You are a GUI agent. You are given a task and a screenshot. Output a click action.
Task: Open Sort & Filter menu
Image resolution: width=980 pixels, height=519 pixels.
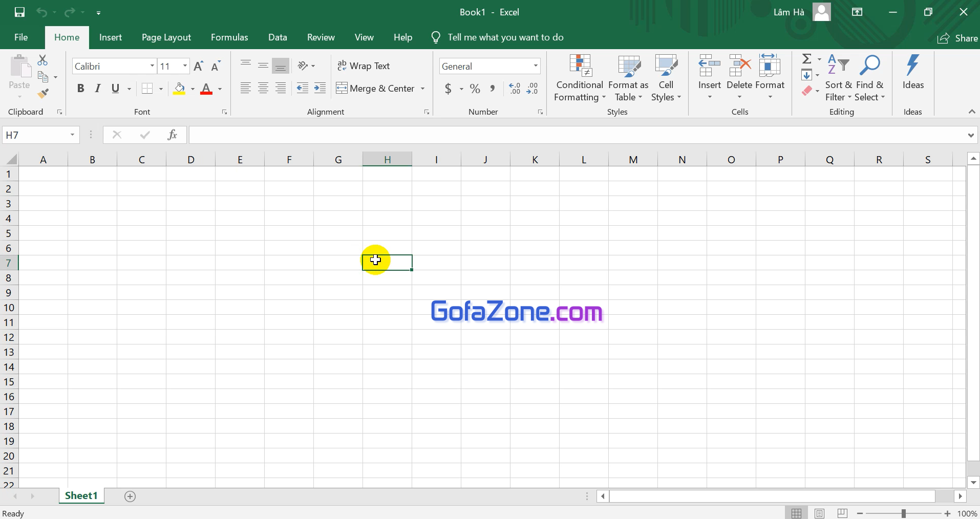838,78
